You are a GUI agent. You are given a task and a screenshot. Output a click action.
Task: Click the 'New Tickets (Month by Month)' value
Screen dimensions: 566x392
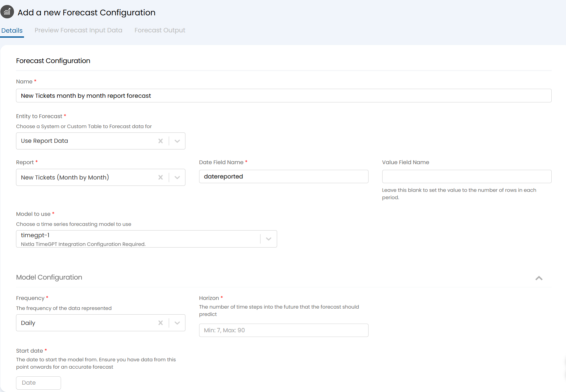point(65,177)
